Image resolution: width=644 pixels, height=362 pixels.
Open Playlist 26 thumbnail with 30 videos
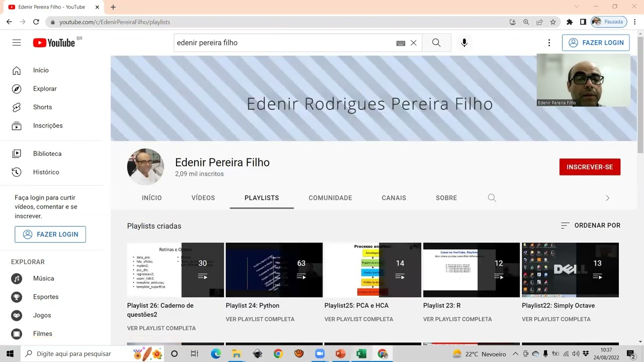(x=176, y=270)
